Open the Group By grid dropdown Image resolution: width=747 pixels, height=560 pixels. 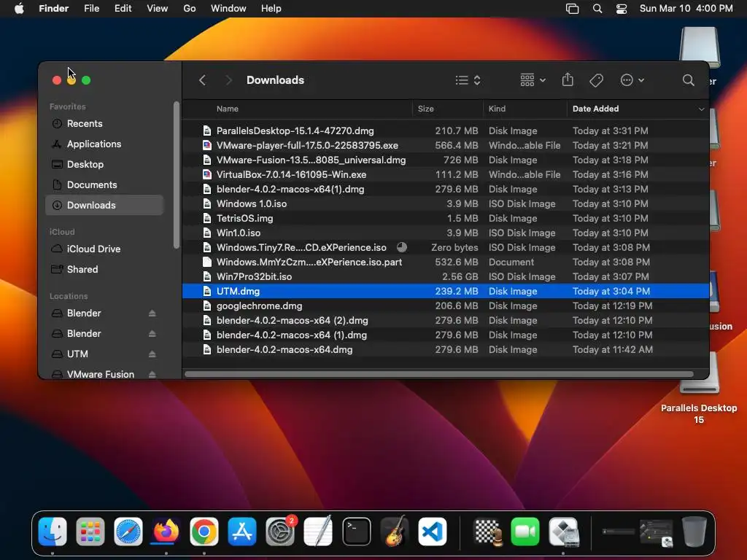[533, 80]
